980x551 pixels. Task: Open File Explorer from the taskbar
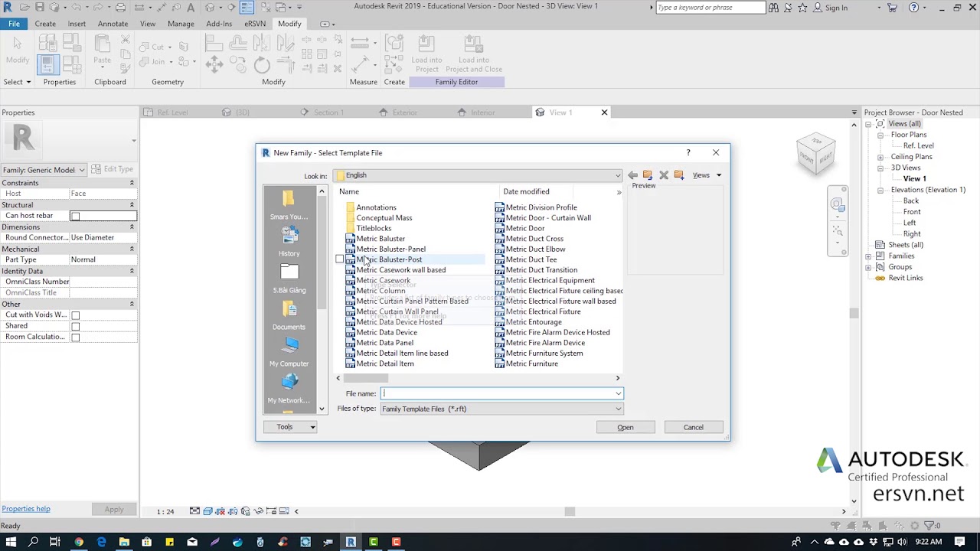[124, 542]
